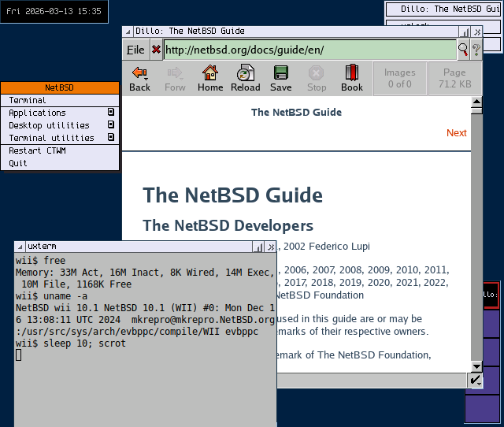Click the Back arrow in Dillo toolbar
The height and width of the screenshot is (427, 504).
coord(139,78)
